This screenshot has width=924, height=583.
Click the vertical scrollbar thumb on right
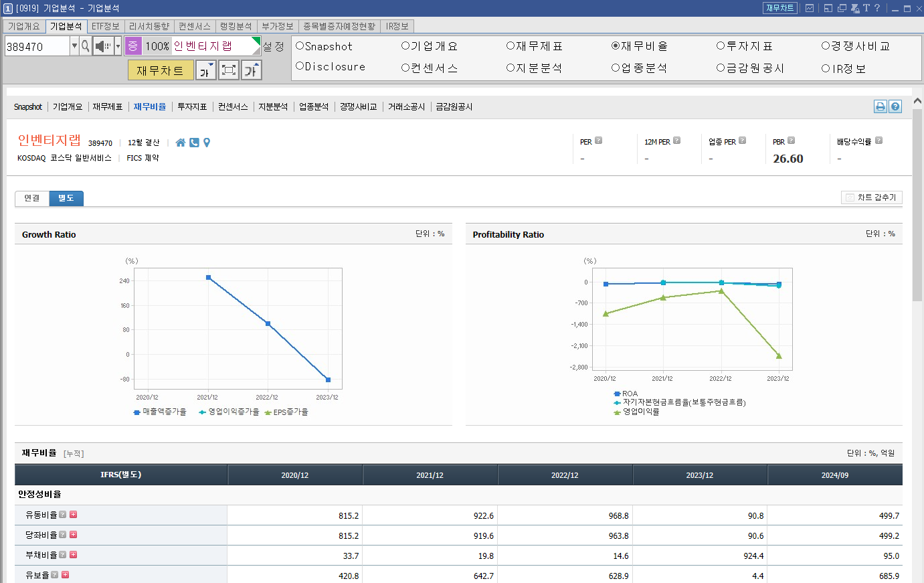pos(917,204)
